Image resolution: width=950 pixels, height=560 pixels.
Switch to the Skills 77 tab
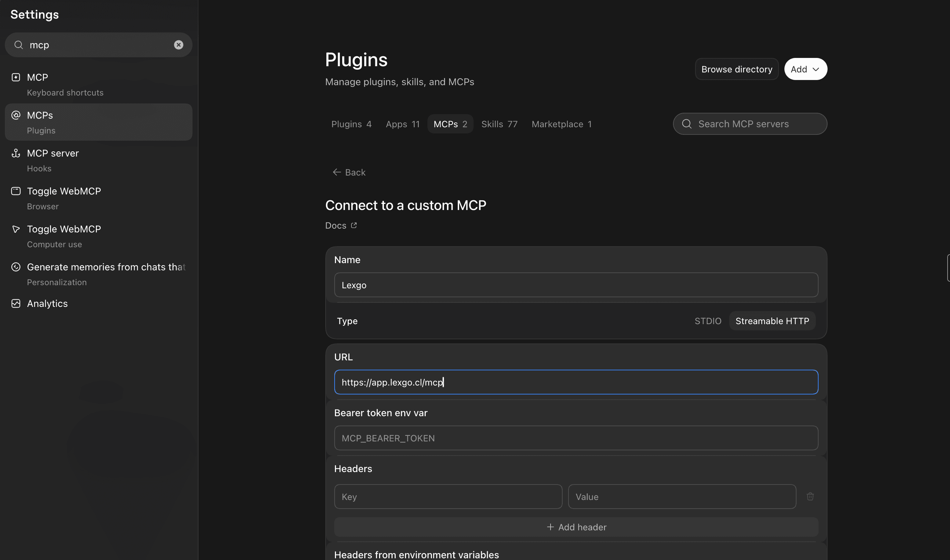499,124
